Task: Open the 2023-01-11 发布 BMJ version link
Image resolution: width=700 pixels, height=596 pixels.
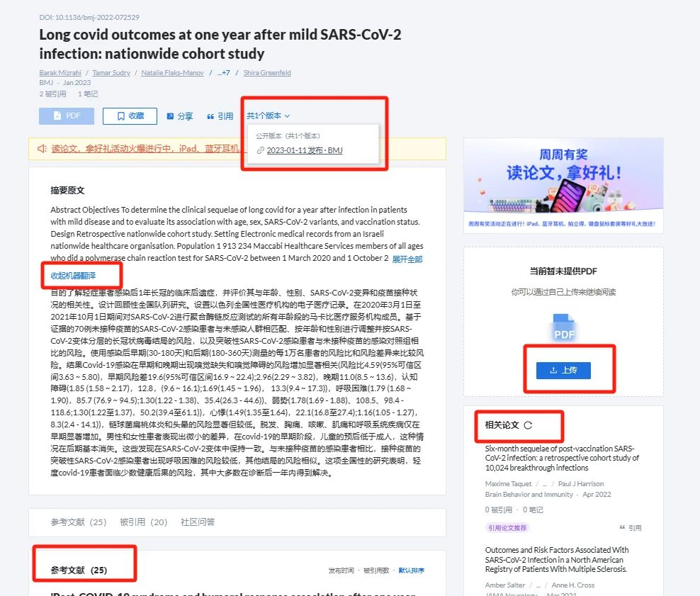Action: coord(305,150)
